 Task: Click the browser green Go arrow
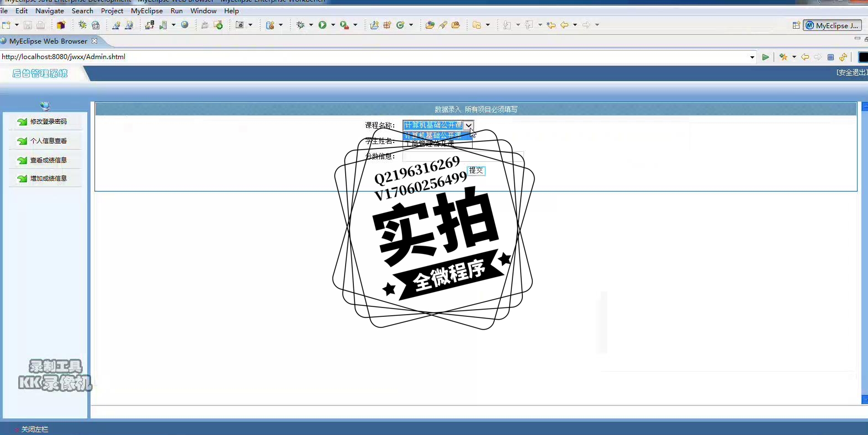pos(765,57)
